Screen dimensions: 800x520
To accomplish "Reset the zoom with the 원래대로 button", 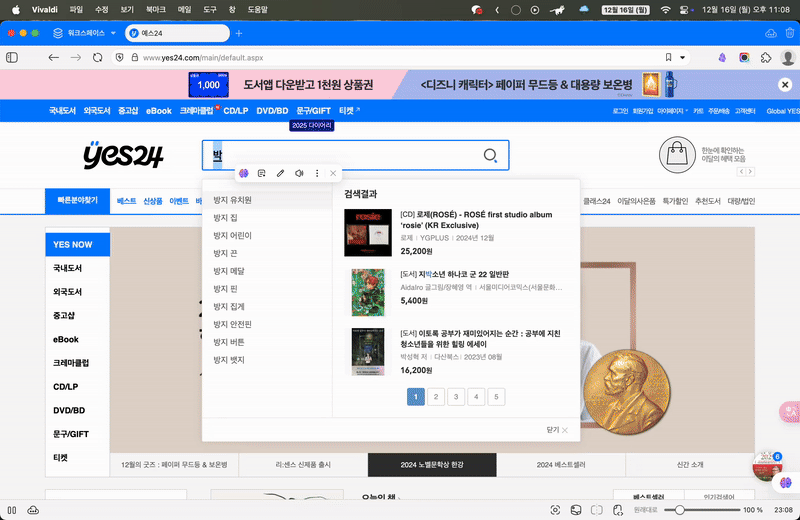I will coord(645,510).
